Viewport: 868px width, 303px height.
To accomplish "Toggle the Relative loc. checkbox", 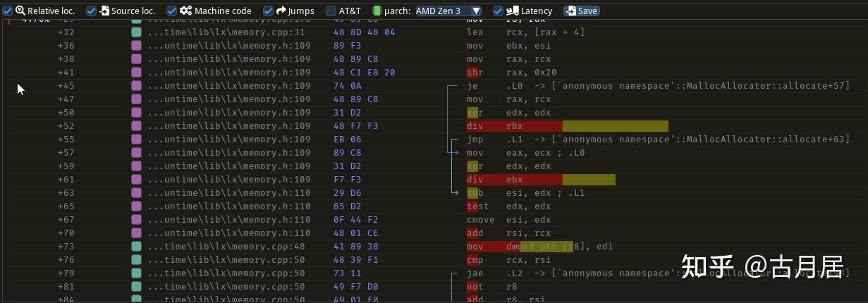I will (x=8, y=11).
